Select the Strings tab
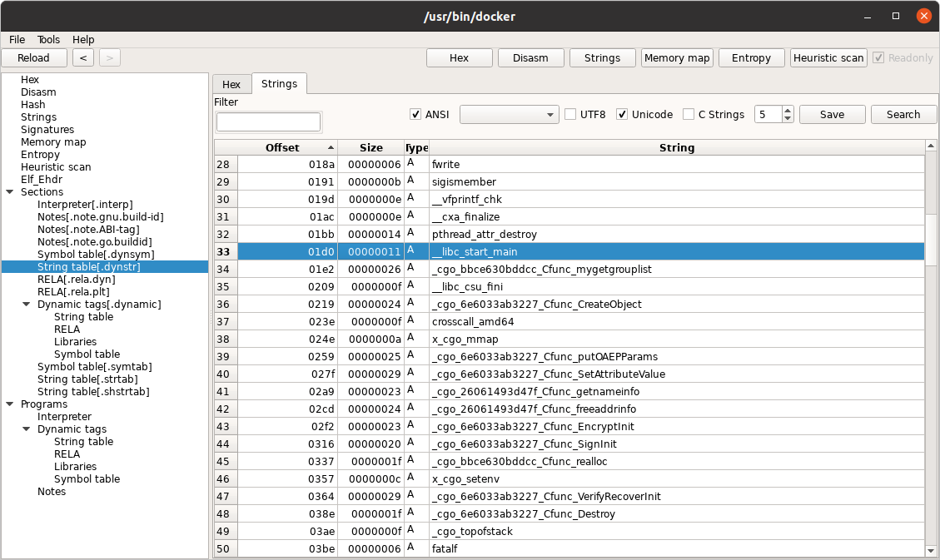This screenshot has height=560, width=940. click(280, 84)
